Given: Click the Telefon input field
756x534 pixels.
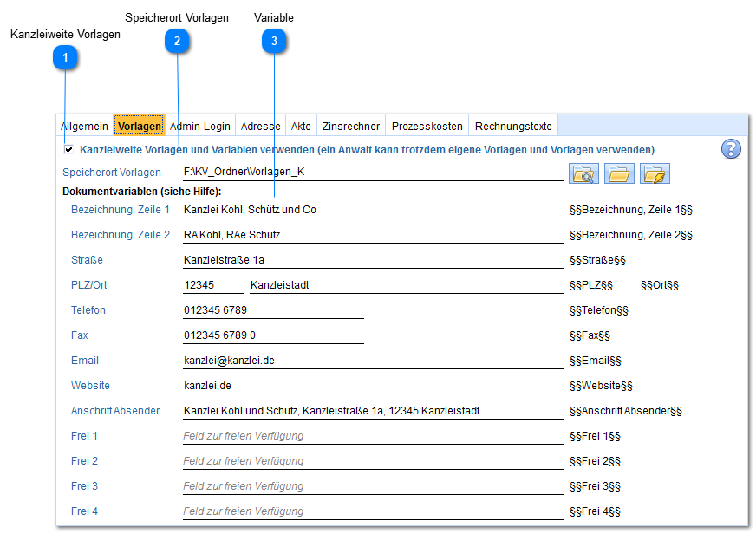Looking at the screenshot, I should 273,309.
